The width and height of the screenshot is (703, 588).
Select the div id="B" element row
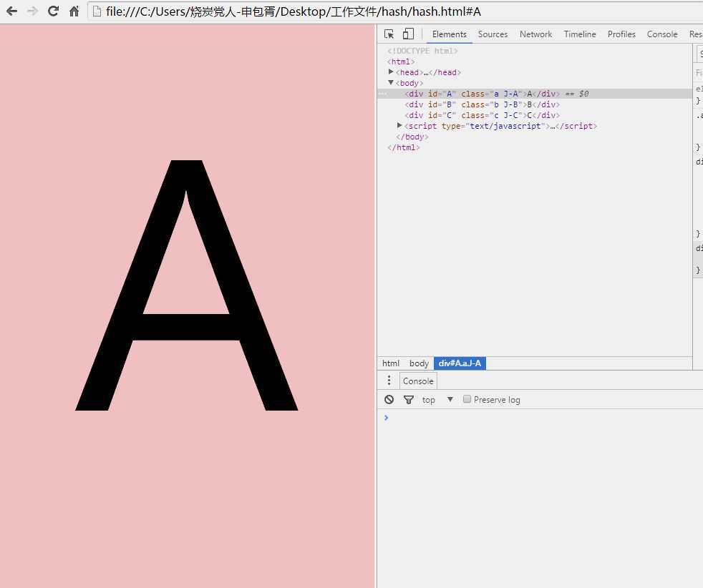click(535, 104)
